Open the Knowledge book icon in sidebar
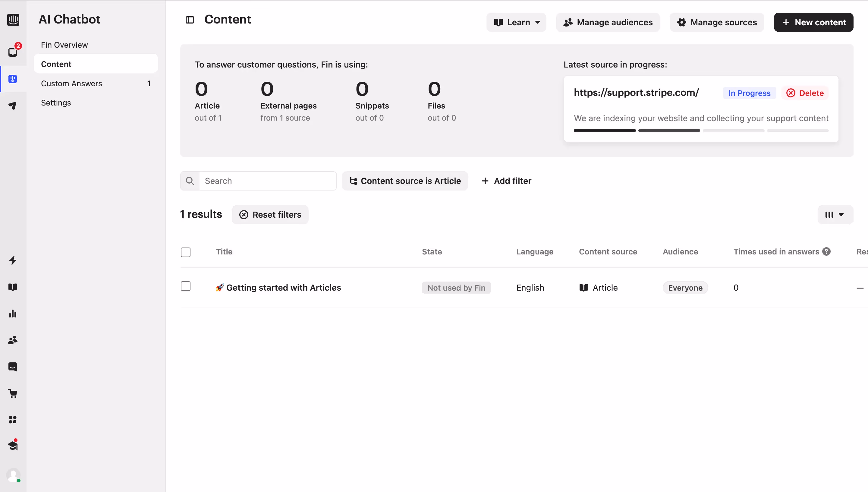Screen dimensions: 868x492 [x=13, y=287]
